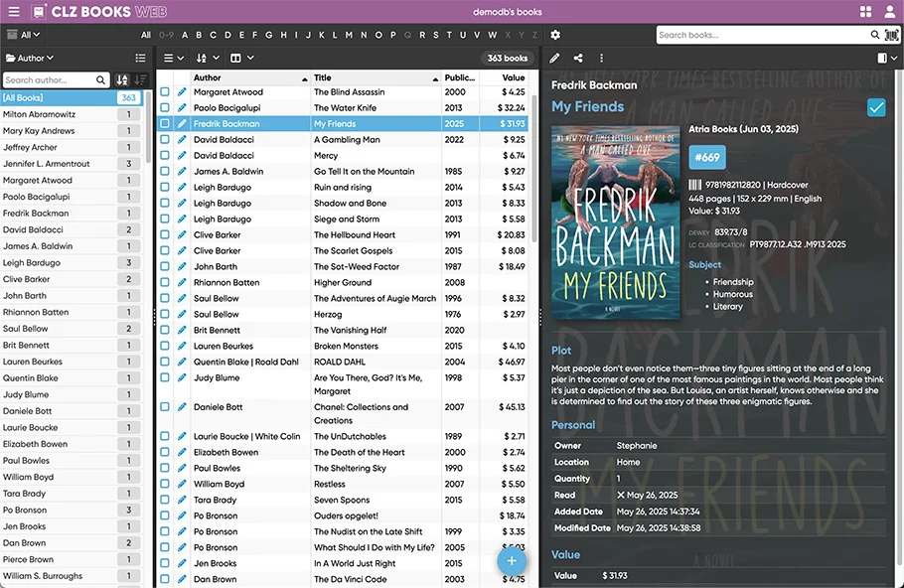Toggle the blue checkmark beside My Friends title
The width and height of the screenshot is (904, 588).
[x=876, y=107]
